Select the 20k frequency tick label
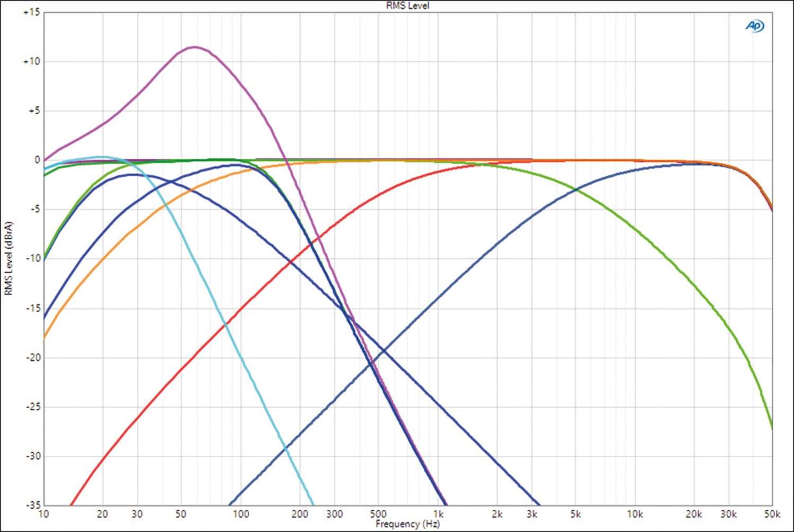 pos(693,514)
